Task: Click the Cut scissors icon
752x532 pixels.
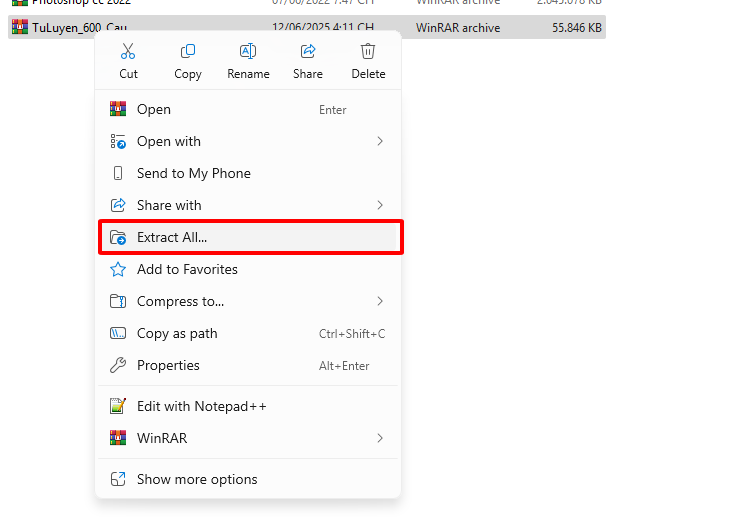Action: [x=128, y=51]
